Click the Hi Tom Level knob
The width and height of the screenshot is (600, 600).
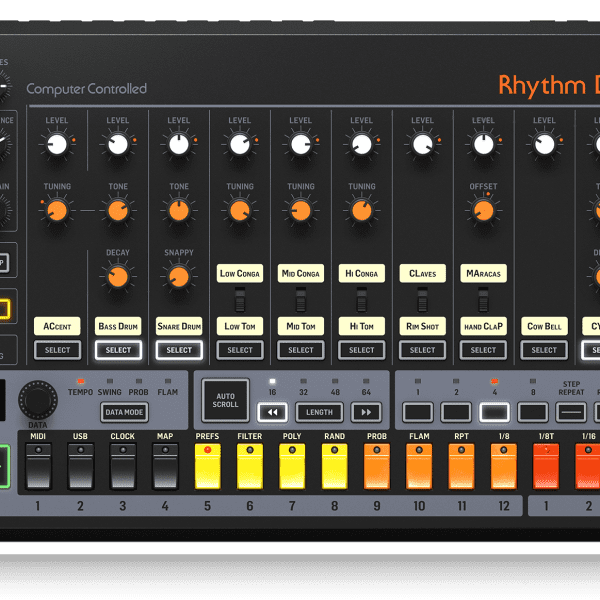point(362,145)
